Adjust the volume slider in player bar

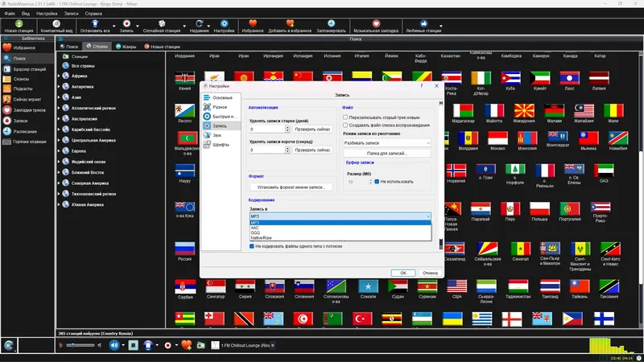[80, 345]
